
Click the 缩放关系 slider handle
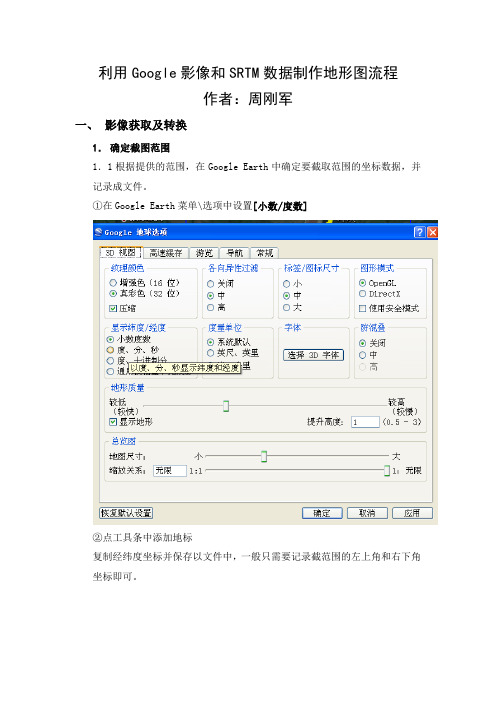[387, 471]
